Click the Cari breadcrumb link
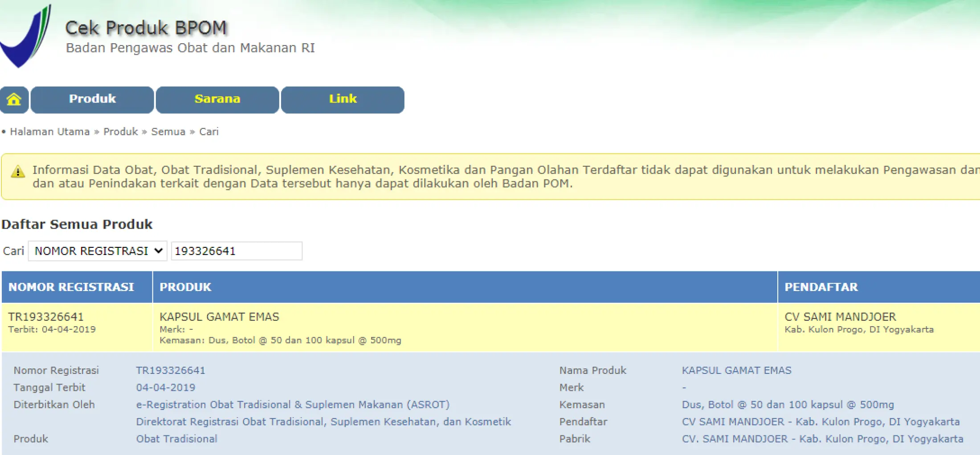Screen dimensions: 980x455 (208, 132)
